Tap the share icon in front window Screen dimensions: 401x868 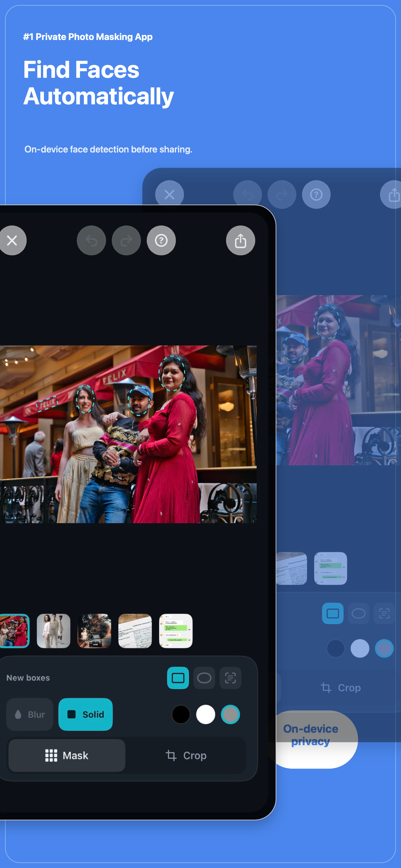pos(240,240)
